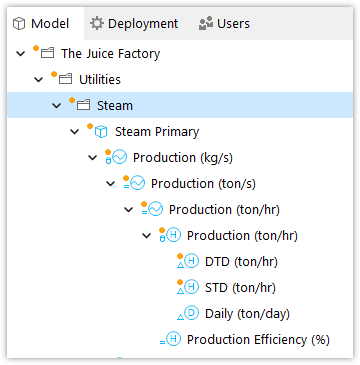Screen dimensions: 360x365
Task: Select the Steam Primary tree item
Action: click(157, 132)
